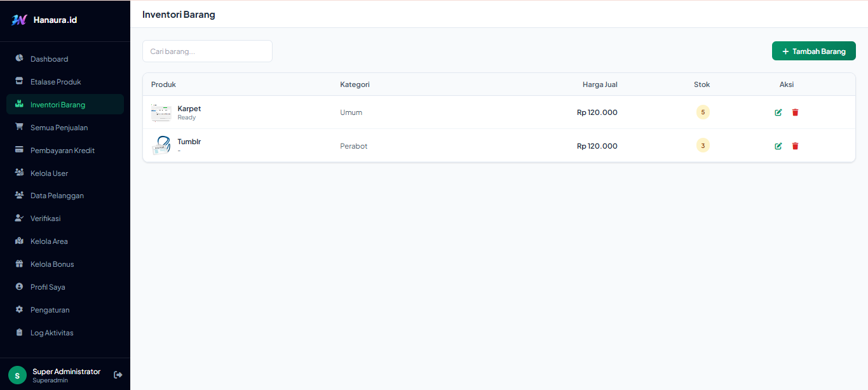Open Semua Penjualan from sidebar
This screenshot has height=390, width=868.
[x=65, y=128]
